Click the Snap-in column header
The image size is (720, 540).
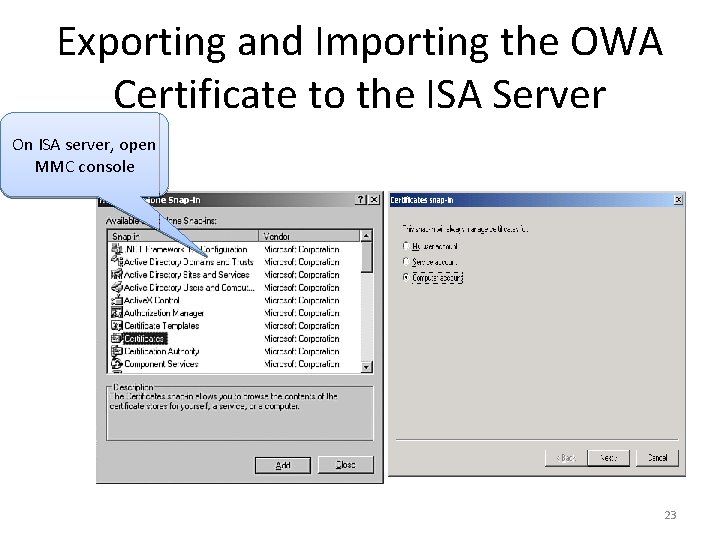pyautogui.click(x=183, y=236)
